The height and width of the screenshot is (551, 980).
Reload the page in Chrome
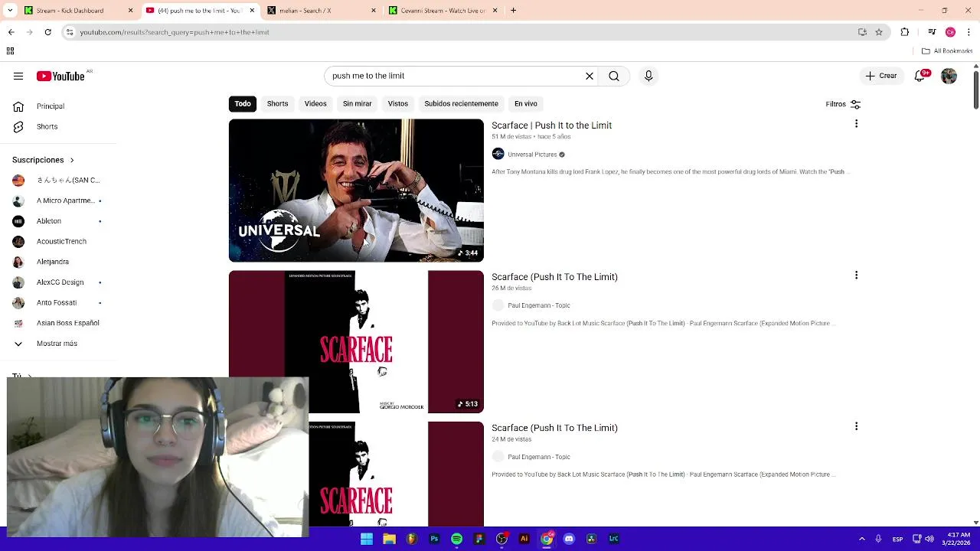(47, 32)
